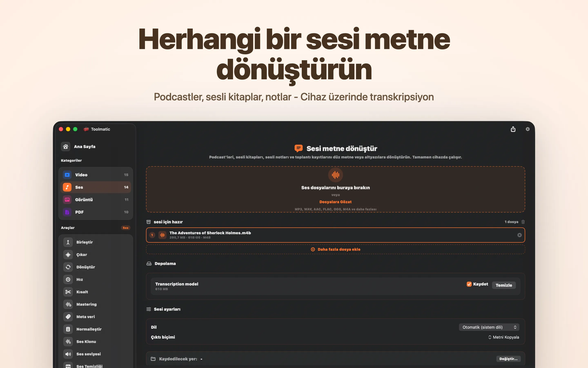Open the Dil language dropdown
The width and height of the screenshot is (588, 368).
tap(489, 327)
